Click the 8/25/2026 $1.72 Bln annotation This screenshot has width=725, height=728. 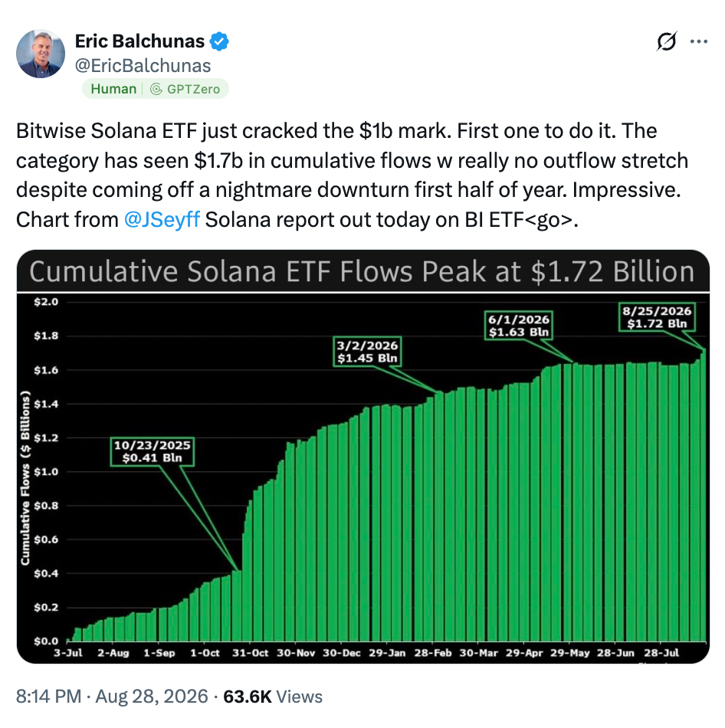pos(657,317)
